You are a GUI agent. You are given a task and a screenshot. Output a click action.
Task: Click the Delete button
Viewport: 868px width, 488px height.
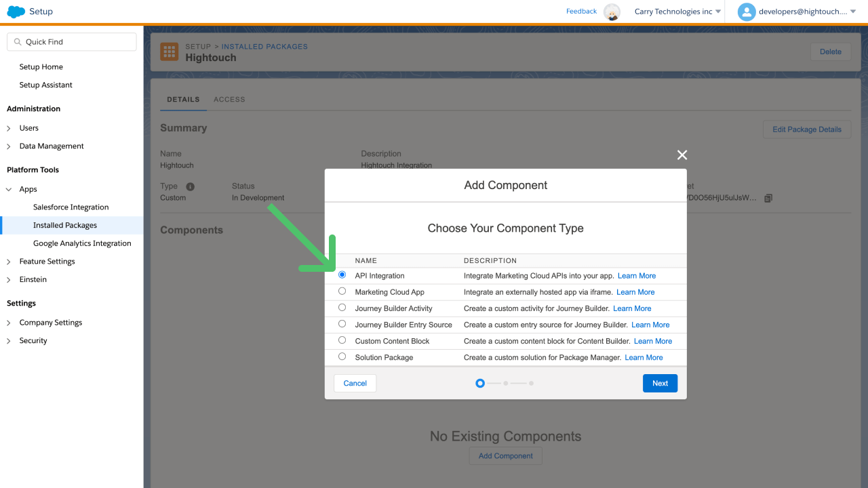coord(831,52)
